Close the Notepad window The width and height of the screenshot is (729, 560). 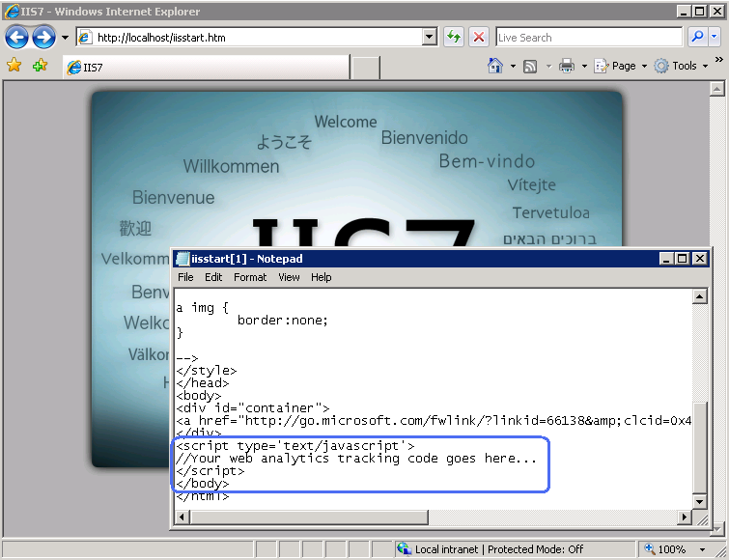tap(700, 259)
